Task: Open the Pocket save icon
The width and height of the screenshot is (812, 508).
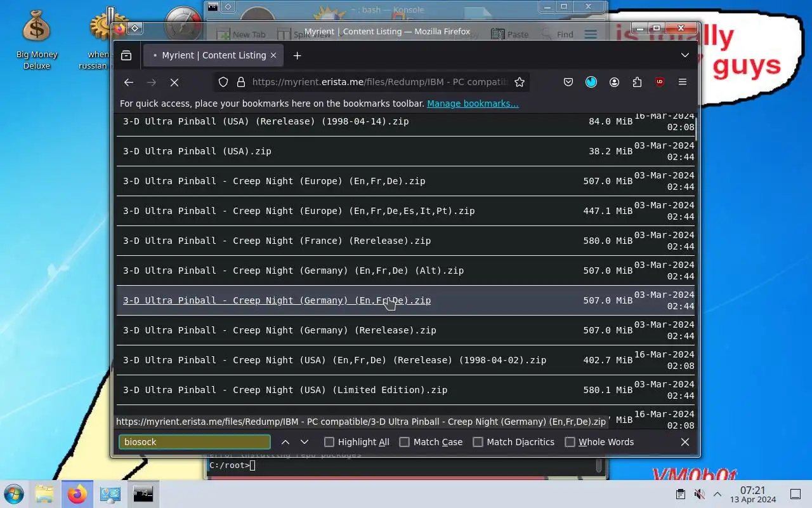Action: [x=568, y=82]
